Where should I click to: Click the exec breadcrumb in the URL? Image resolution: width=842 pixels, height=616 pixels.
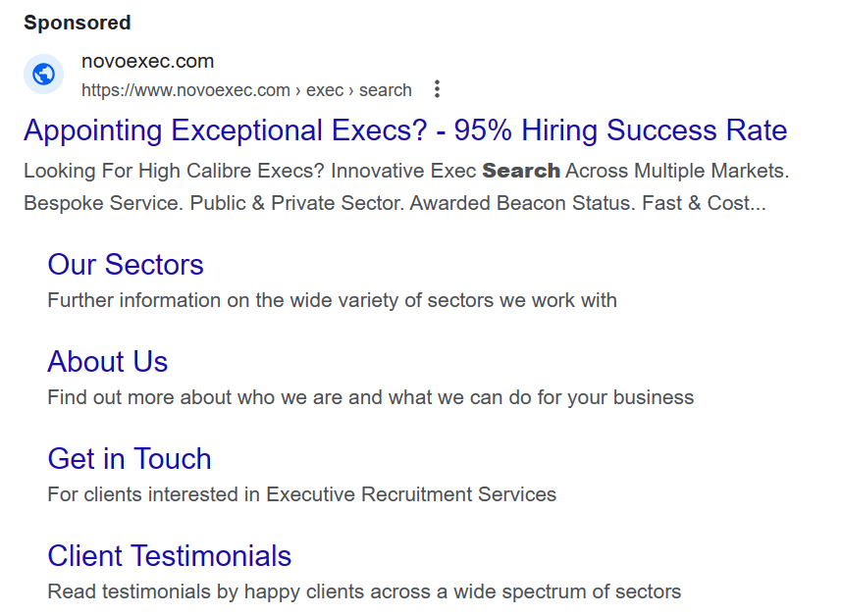tap(325, 90)
